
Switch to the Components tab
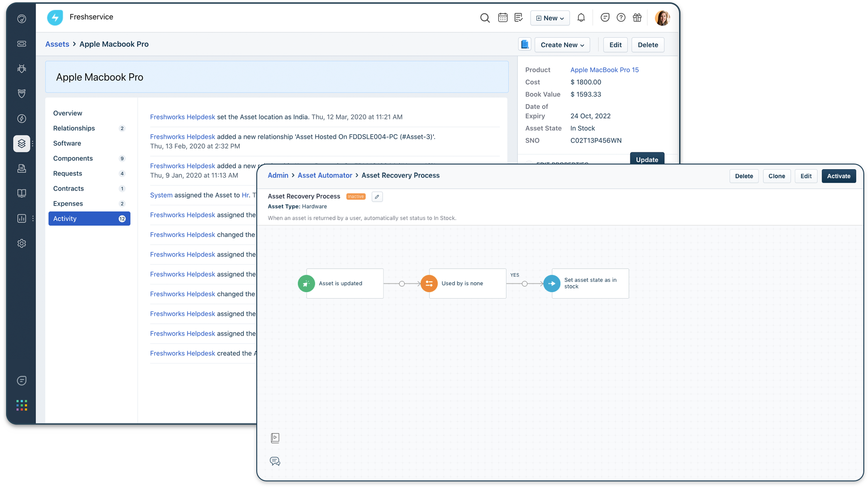(x=73, y=158)
